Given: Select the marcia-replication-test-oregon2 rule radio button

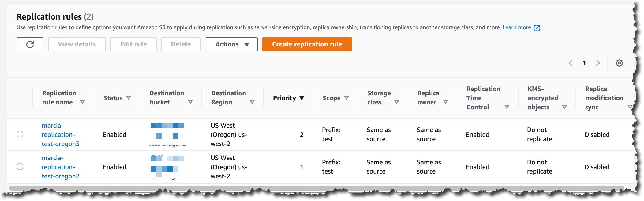Looking at the screenshot, I should coord(20,166).
